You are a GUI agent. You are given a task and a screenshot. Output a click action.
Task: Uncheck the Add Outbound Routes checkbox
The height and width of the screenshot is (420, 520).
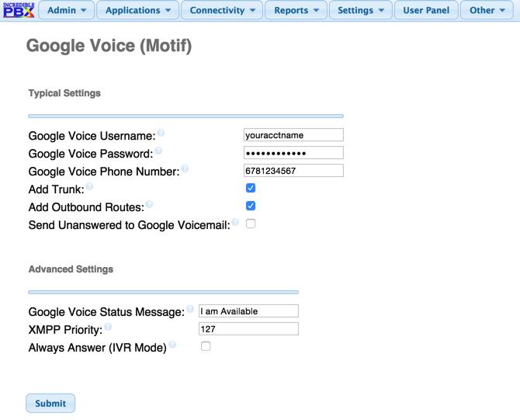(251, 206)
